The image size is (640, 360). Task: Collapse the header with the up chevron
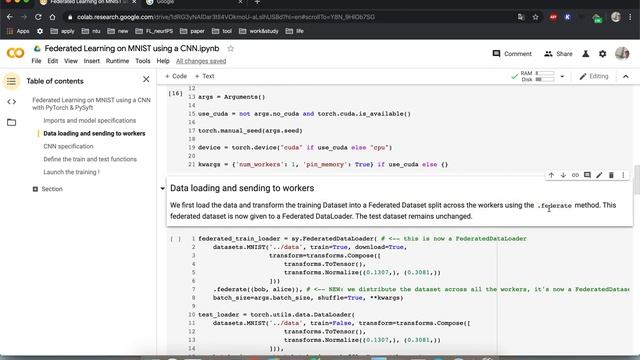625,76
